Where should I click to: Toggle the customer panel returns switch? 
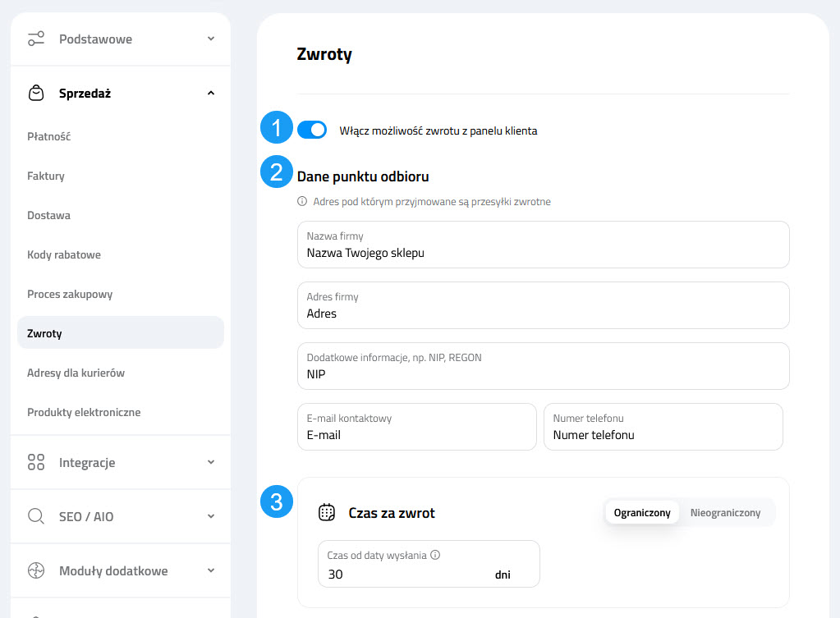click(312, 130)
